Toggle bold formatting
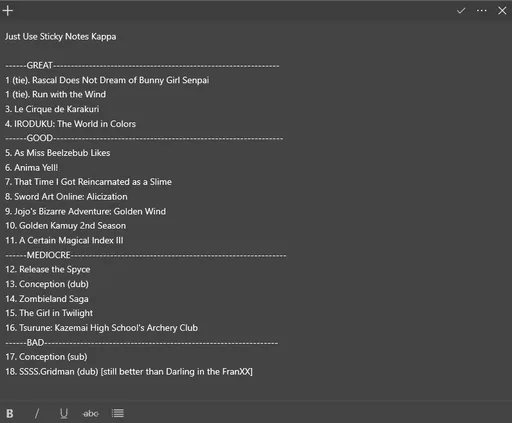The height and width of the screenshot is (423, 512). coord(10,413)
